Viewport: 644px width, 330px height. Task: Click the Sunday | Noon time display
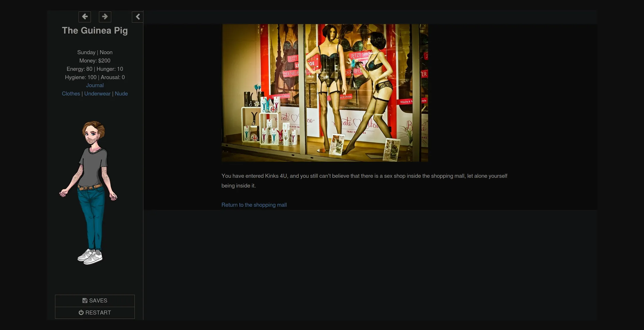(x=95, y=52)
